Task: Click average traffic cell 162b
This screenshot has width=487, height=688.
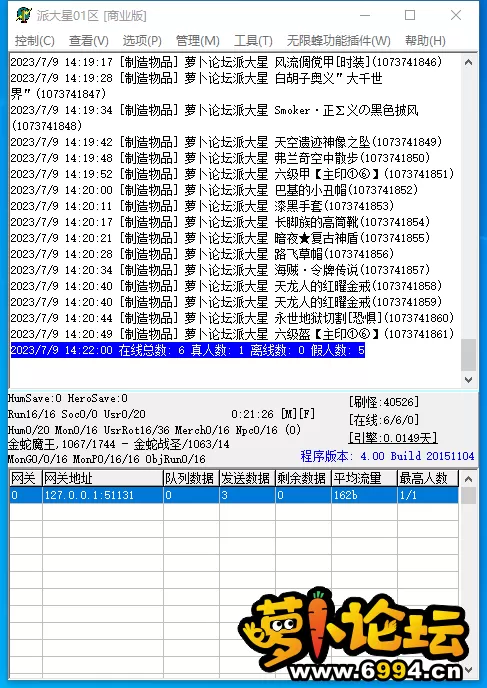Action: [364, 495]
